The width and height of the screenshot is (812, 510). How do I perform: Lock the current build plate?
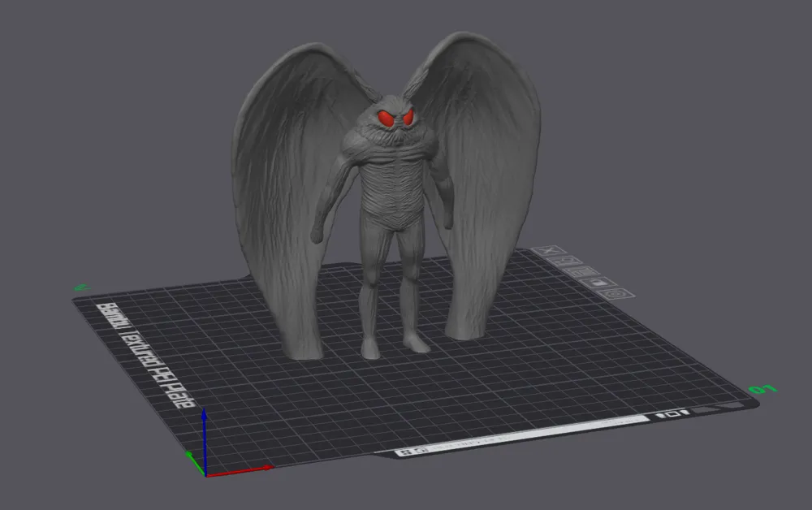click(598, 283)
